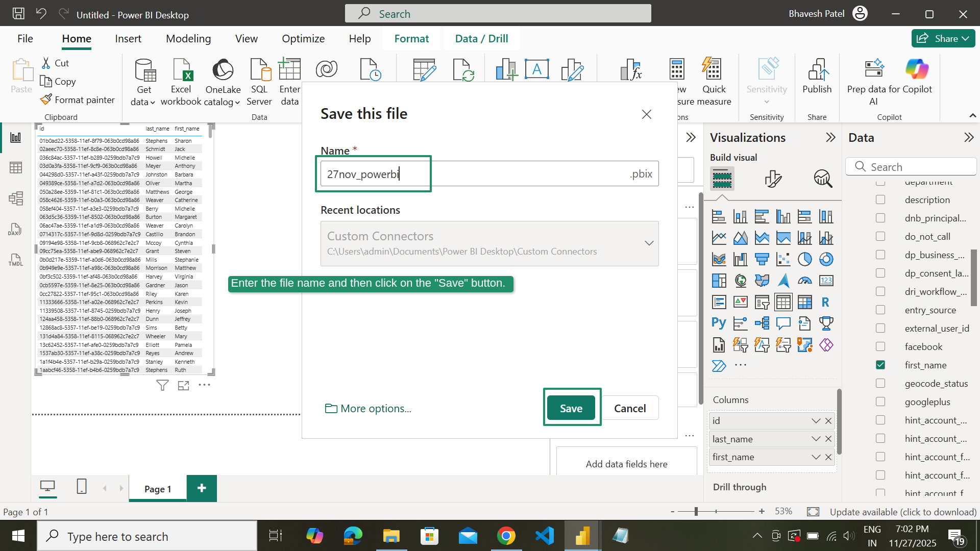The image size is (980, 551).
Task: Check the facebook field checkbox
Action: tap(881, 346)
